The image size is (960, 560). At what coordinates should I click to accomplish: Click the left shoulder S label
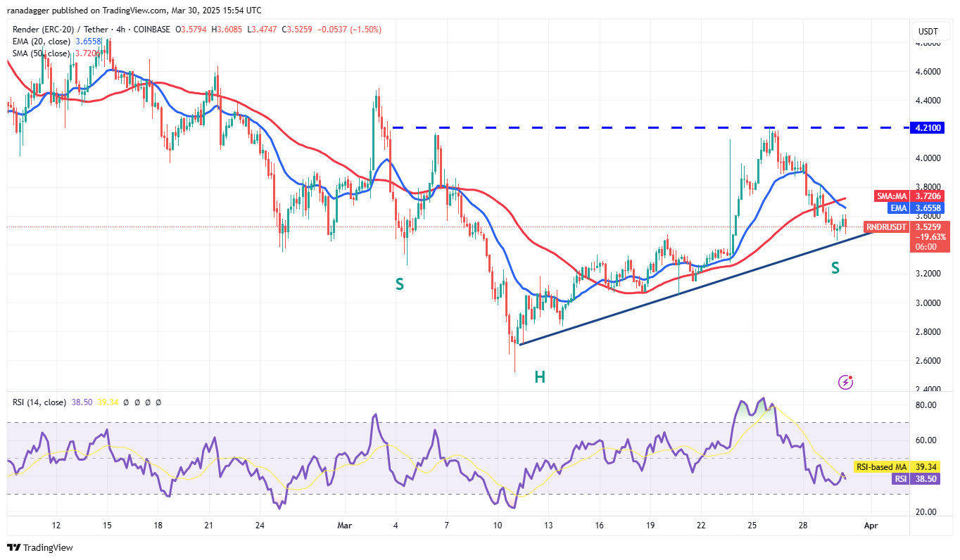pos(399,285)
